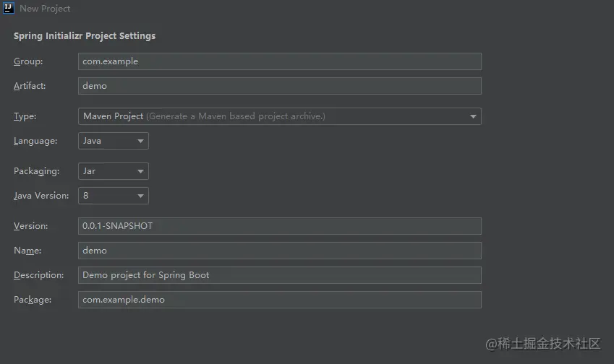Viewport: 614px width, 364px height.
Task: Click the 'Language:' label
Action: (35, 141)
